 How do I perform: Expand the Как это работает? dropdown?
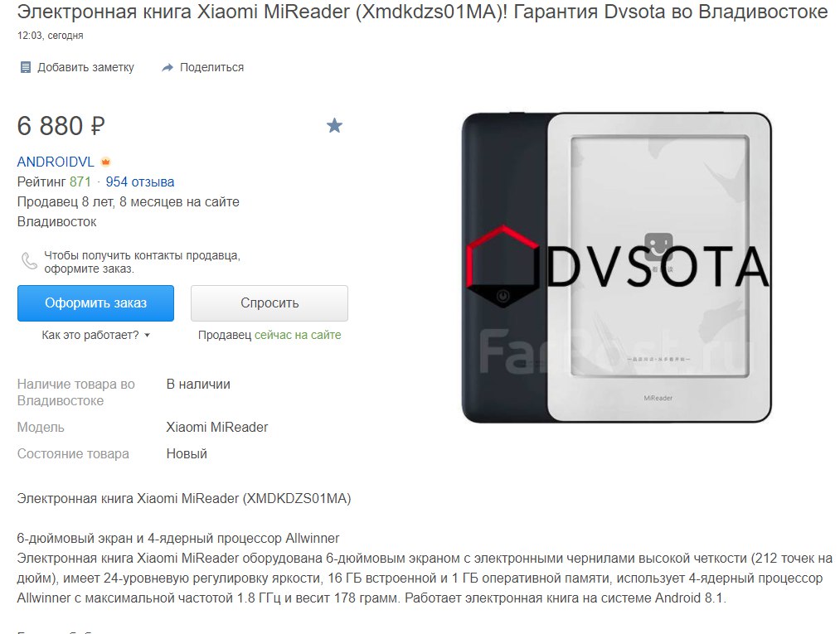[x=96, y=335]
